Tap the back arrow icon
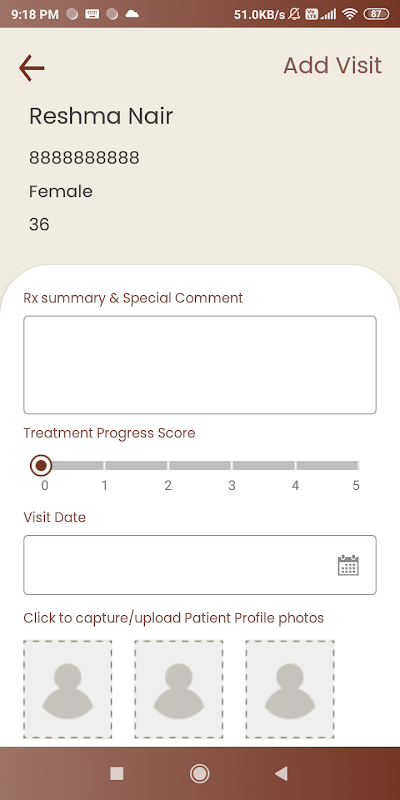Image resolution: width=400 pixels, height=800 pixels. [32, 68]
